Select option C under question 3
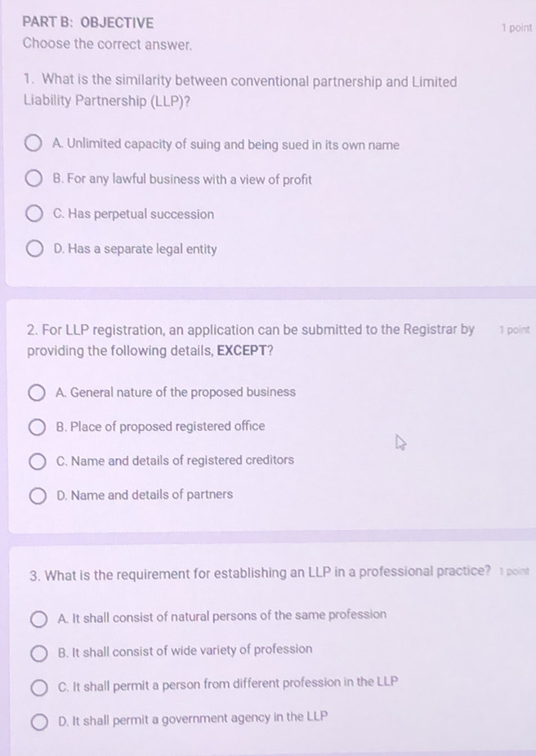This screenshot has width=536, height=756. click(x=38, y=686)
